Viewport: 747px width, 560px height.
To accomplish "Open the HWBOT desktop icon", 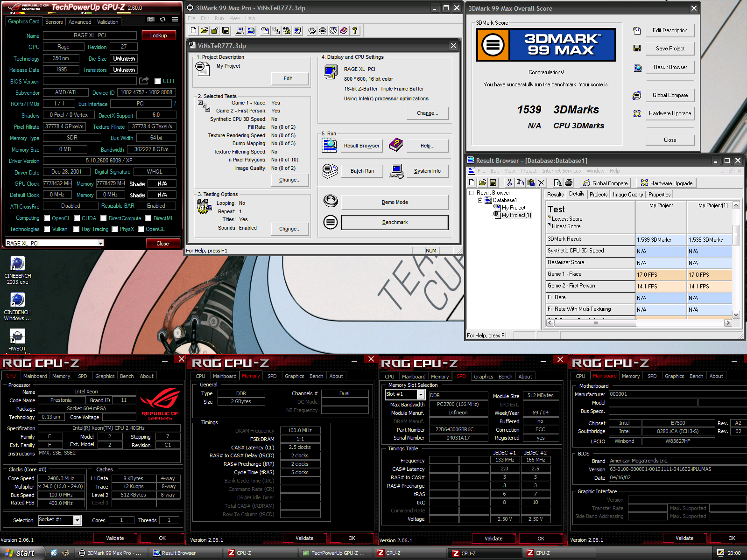I will 17,339.
